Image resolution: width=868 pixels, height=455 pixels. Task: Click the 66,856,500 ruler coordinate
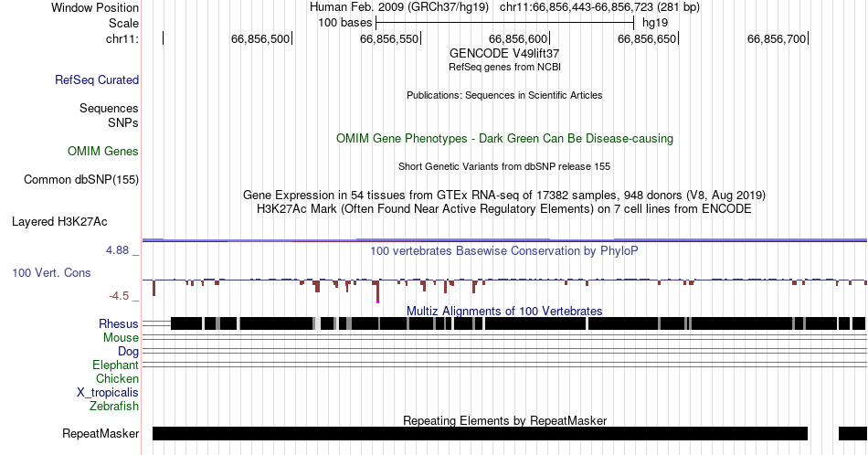coord(260,38)
